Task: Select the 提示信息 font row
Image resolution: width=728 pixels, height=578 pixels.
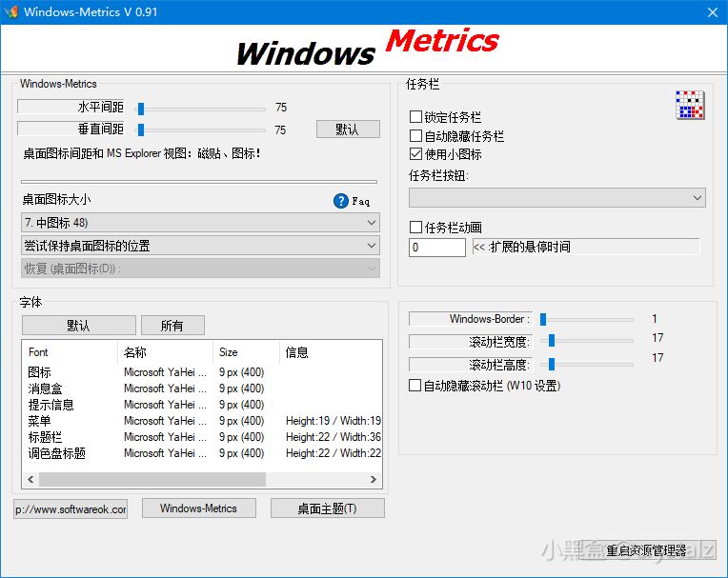Action: 202,405
